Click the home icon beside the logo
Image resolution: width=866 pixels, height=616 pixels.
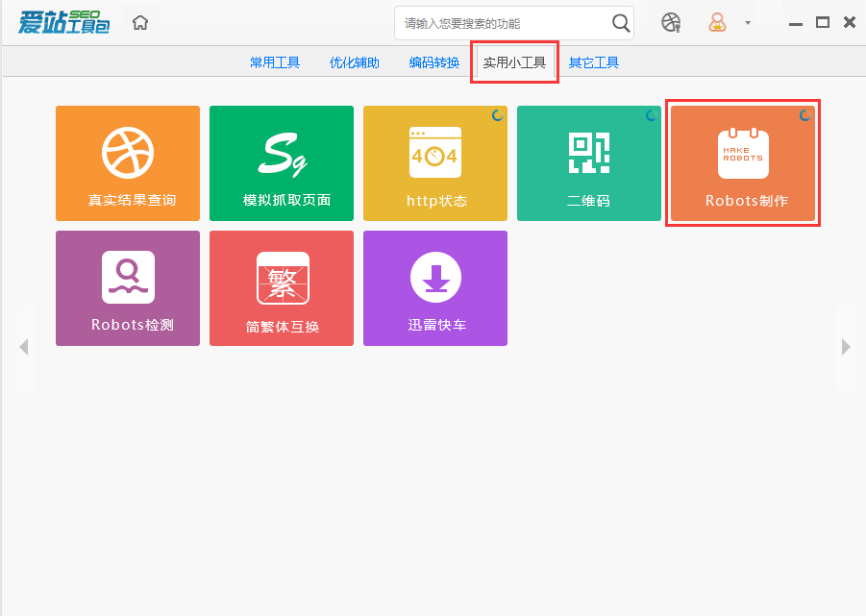[139, 20]
